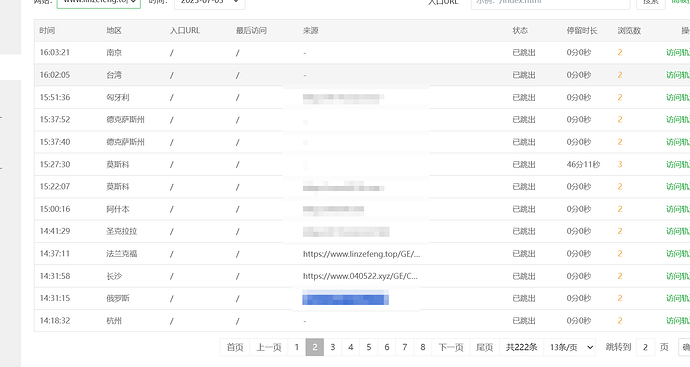The height and width of the screenshot is (367, 690).
Task: Open the 13条/页 page size dropdown
Action: point(570,347)
